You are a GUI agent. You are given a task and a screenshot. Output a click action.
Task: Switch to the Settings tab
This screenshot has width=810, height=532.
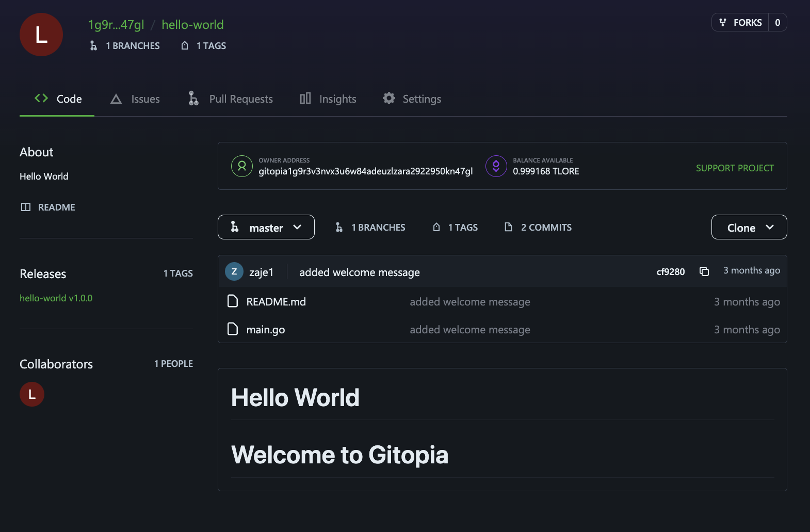[x=412, y=99]
